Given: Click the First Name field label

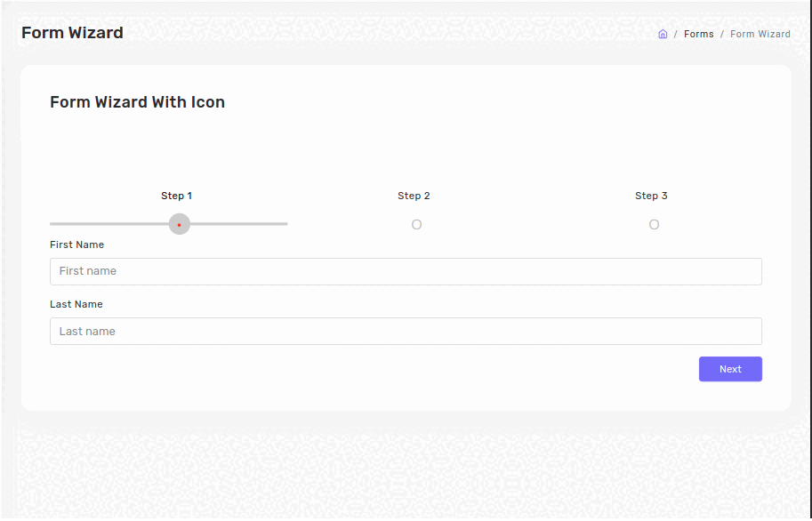Looking at the screenshot, I should click(76, 245).
